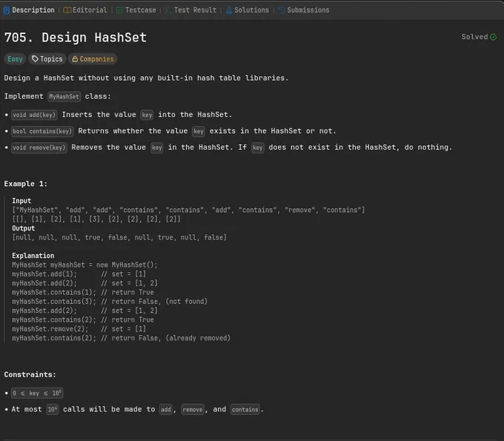Click the Submissions history icon
504x441 pixels.
(x=282, y=10)
